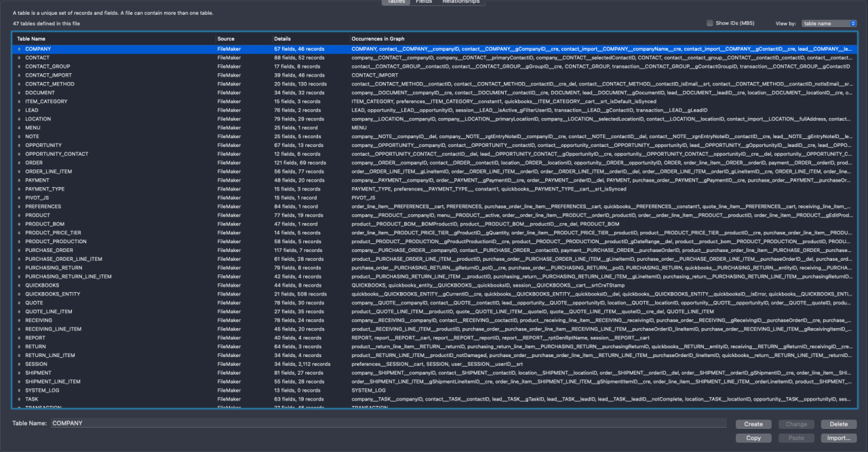The height and width of the screenshot is (452, 868).
Task: Click the drag handle icon for PRODUCT_BOM
Action: pyautogui.click(x=19, y=224)
